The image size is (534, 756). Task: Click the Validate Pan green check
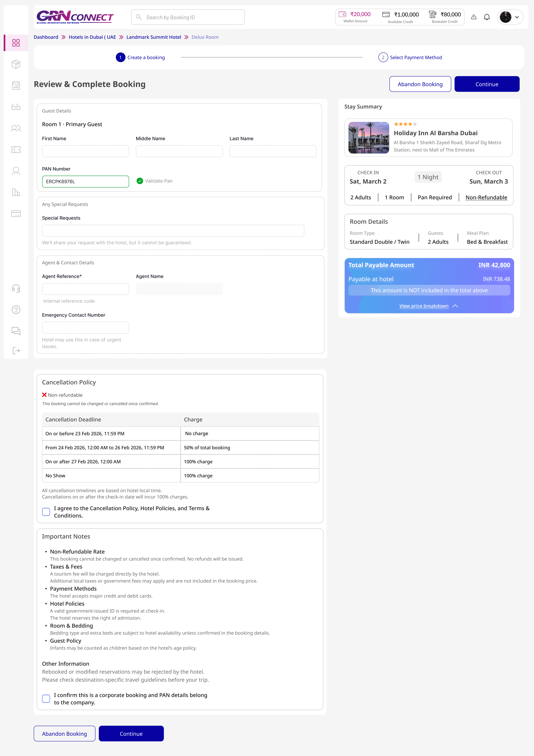tap(140, 181)
